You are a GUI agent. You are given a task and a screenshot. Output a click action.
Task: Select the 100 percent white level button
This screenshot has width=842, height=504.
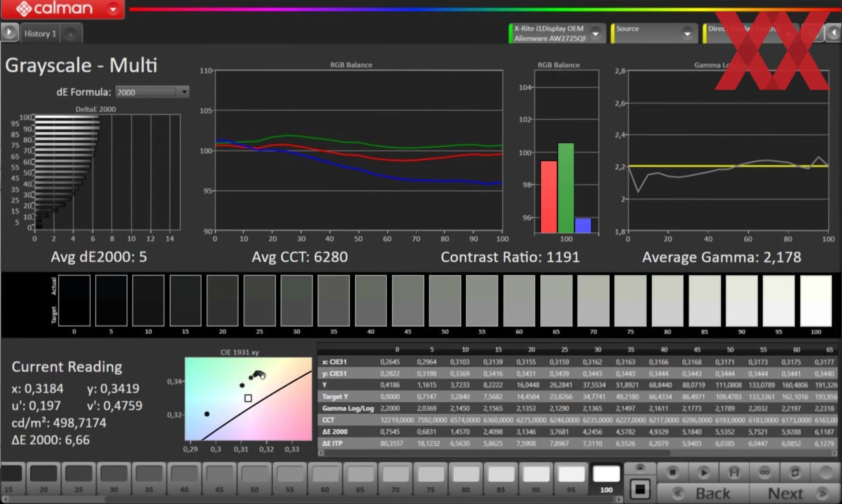click(606, 479)
